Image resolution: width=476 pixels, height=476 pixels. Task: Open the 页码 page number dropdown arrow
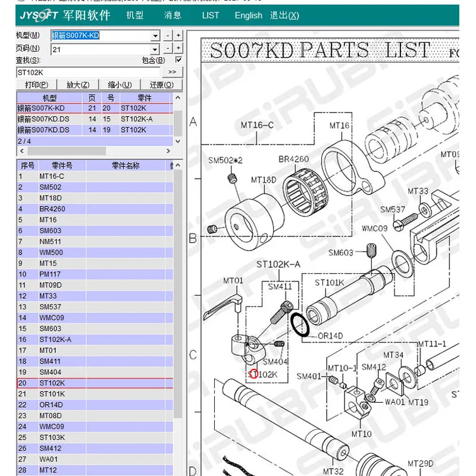pyautogui.click(x=155, y=49)
